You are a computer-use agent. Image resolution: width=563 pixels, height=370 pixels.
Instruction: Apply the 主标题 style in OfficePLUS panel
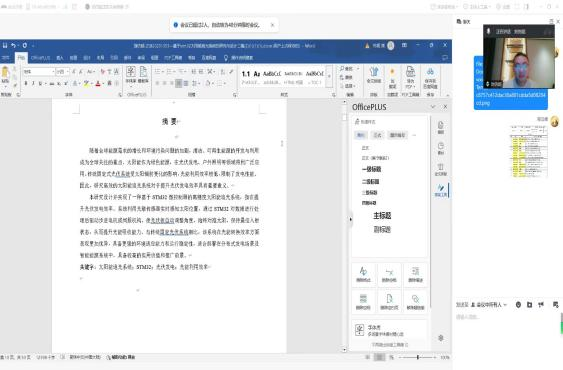(x=382, y=216)
